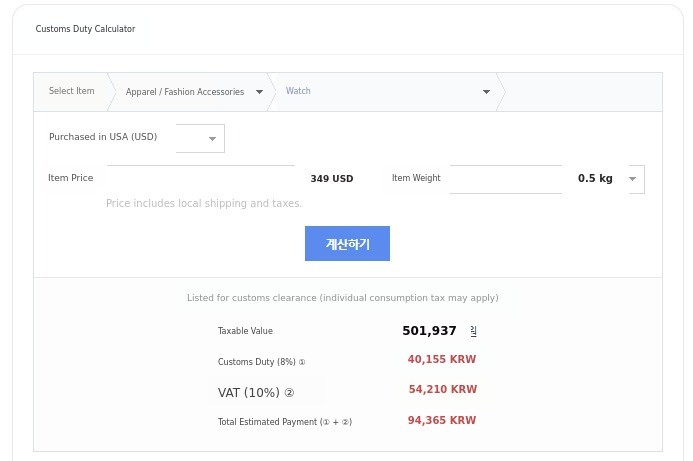Click the 0.5 kg weight value

tap(595, 178)
